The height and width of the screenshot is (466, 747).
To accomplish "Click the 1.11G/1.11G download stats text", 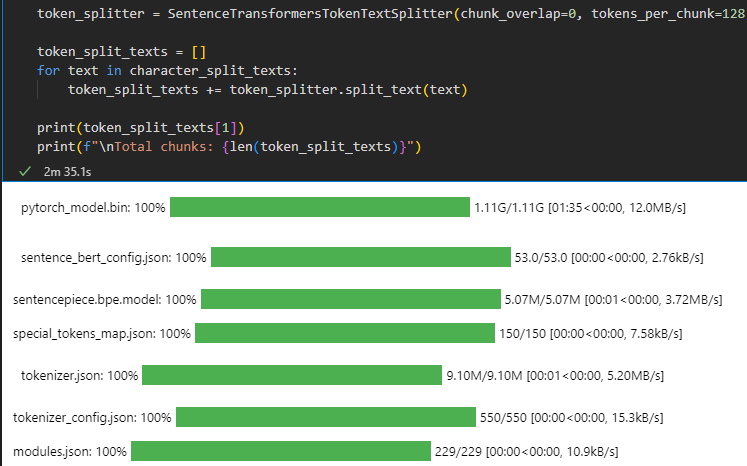I will point(580,208).
